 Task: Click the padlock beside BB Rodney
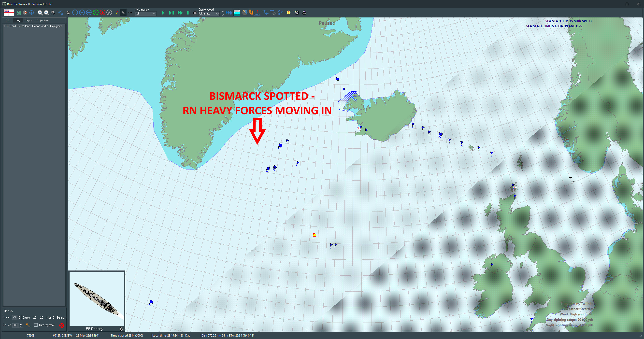pyautogui.click(x=121, y=329)
